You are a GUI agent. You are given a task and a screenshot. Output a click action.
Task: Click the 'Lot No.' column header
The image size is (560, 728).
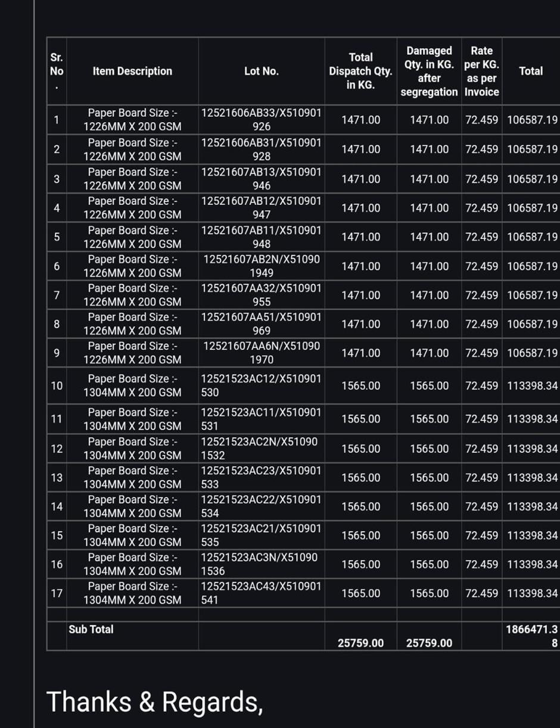261,71
